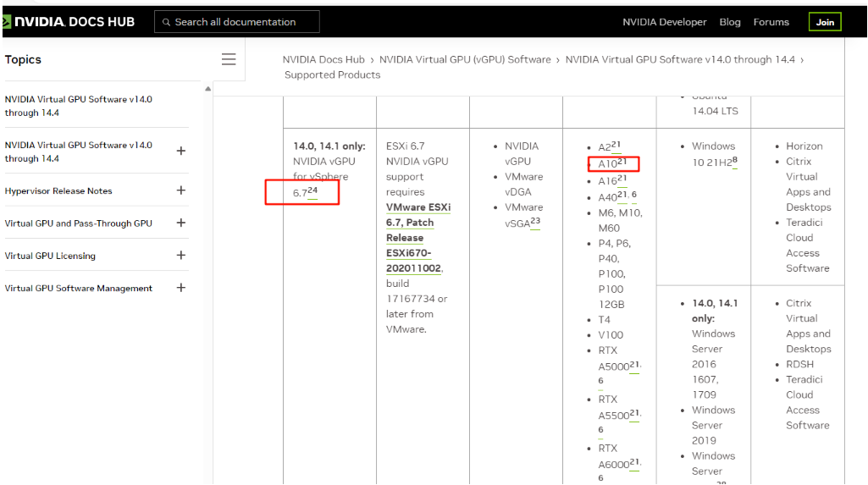Open the Forums link in header

[x=771, y=22]
